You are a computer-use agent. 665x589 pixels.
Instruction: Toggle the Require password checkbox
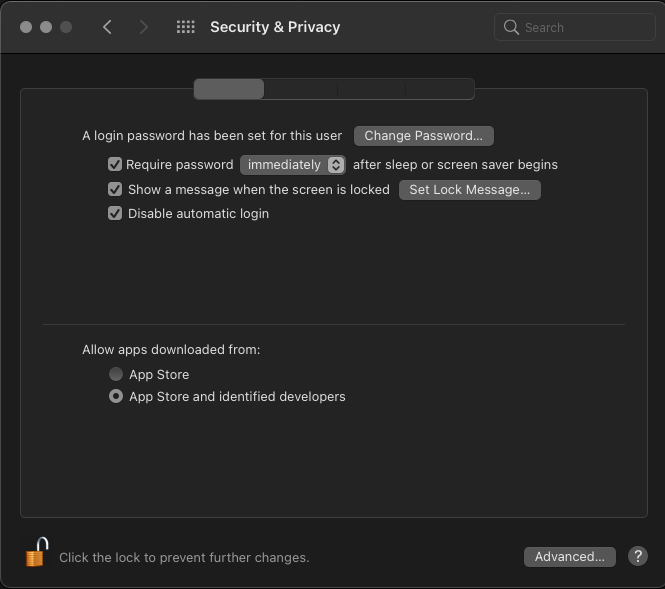(x=115, y=164)
